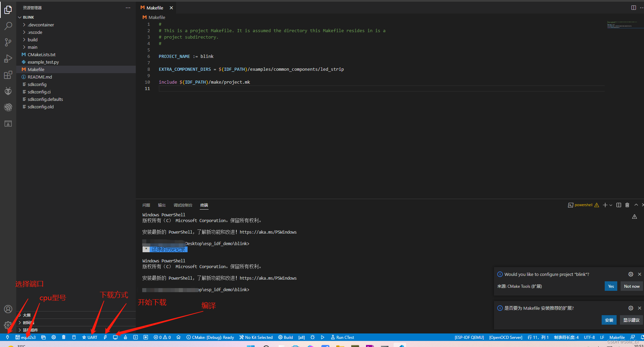644x347 pixels.
Task: Click the Build project cylinder icon
Action: [x=74, y=337]
